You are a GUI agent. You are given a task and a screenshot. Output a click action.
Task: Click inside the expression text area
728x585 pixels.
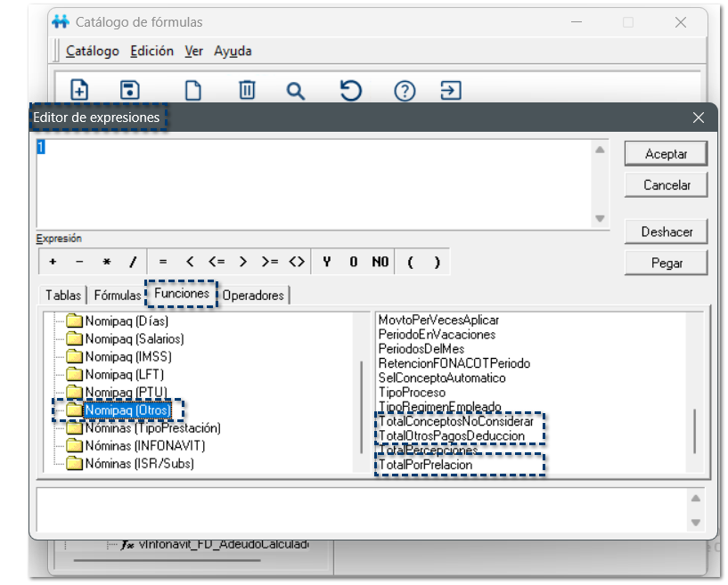tap(312, 183)
